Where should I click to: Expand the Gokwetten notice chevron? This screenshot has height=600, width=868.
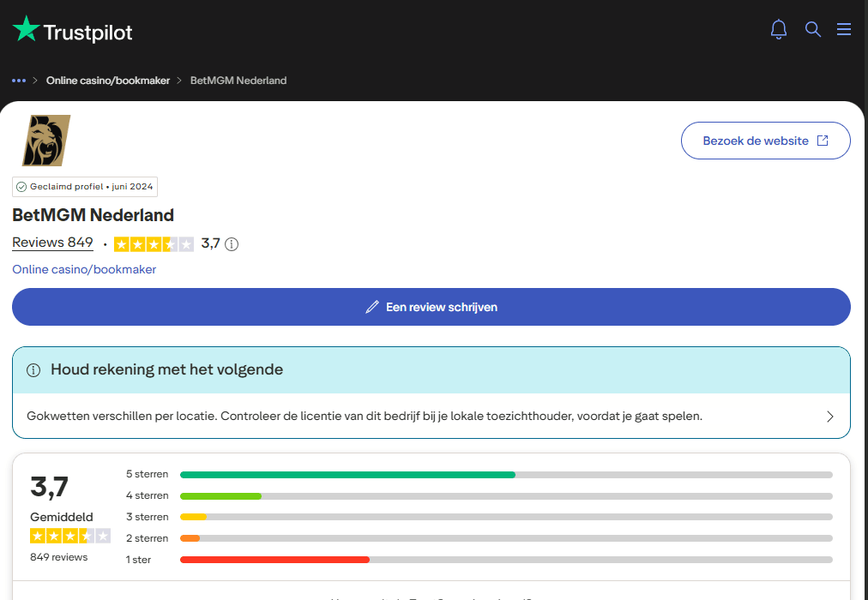coord(829,417)
